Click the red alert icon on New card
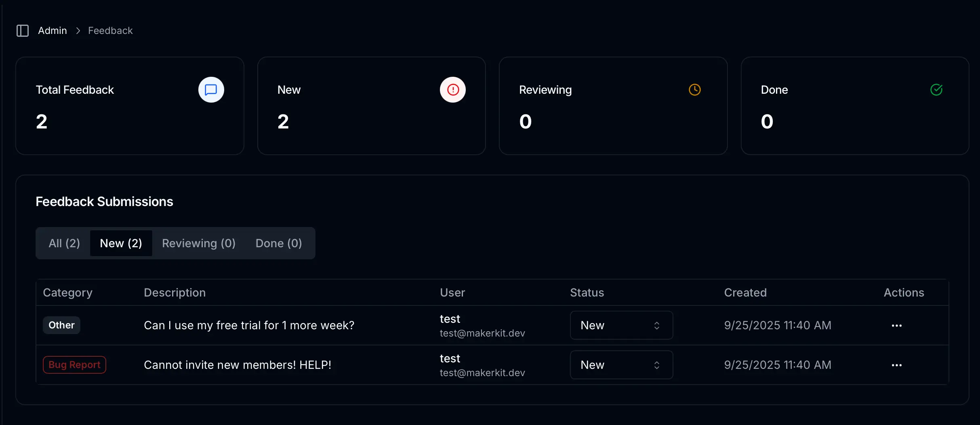The width and height of the screenshot is (980, 425). coord(452,89)
